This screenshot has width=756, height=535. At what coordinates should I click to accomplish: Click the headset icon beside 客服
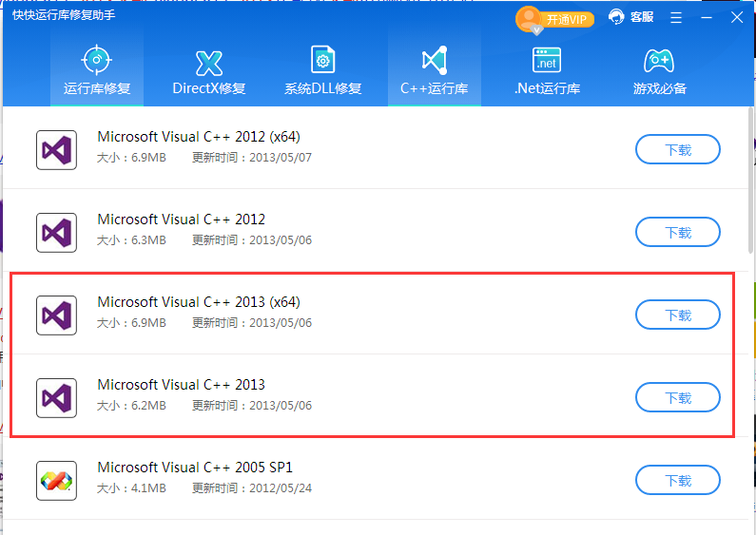tap(616, 17)
